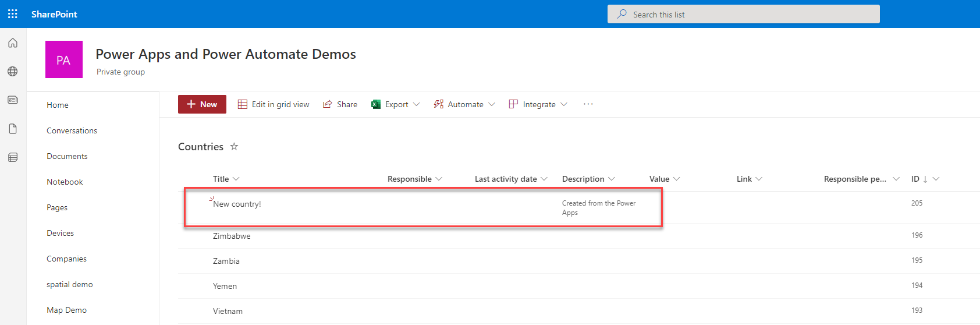The width and height of the screenshot is (980, 325).
Task: Click in the Search this list box
Action: (x=744, y=15)
